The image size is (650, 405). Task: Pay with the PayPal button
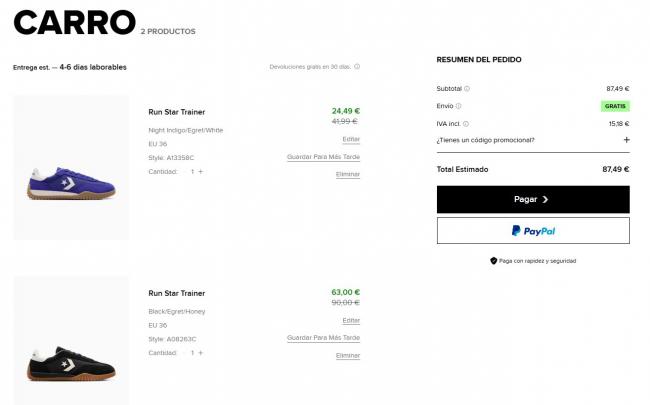533,231
